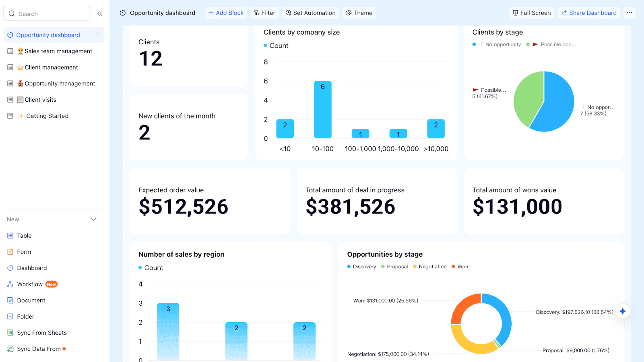Open the Theme settings

(359, 13)
